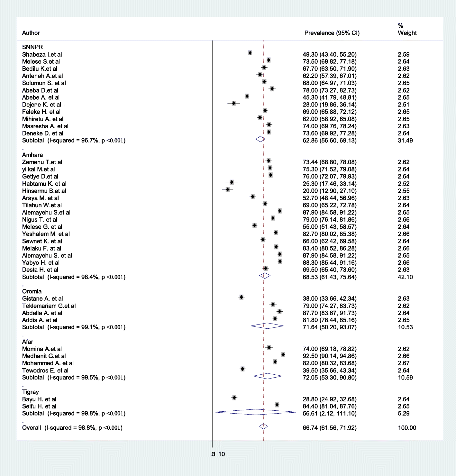The height and width of the screenshot is (476, 456).
Task: Click author 'Deneke D. et al'
Action: pos(43,133)
